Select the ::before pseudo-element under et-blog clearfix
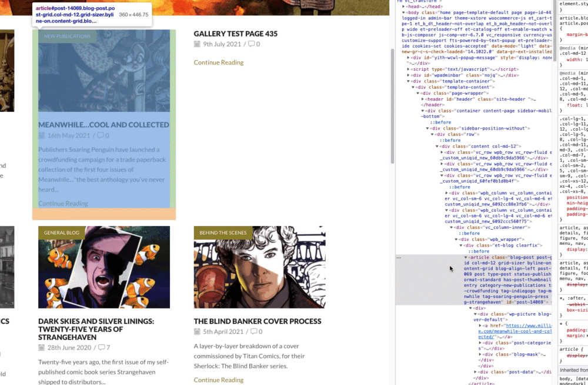The width and height of the screenshot is (588, 385). click(x=479, y=251)
